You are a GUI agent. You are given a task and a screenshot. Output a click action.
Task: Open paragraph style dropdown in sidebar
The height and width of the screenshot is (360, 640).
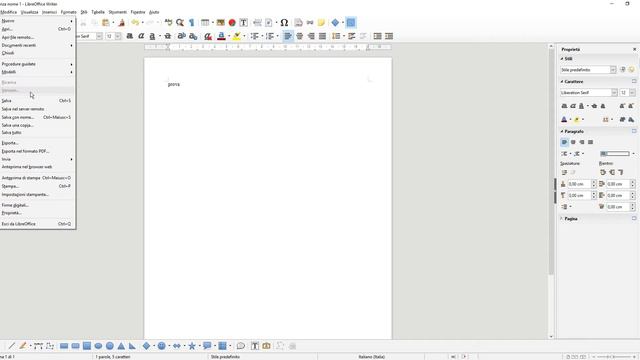(x=613, y=70)
